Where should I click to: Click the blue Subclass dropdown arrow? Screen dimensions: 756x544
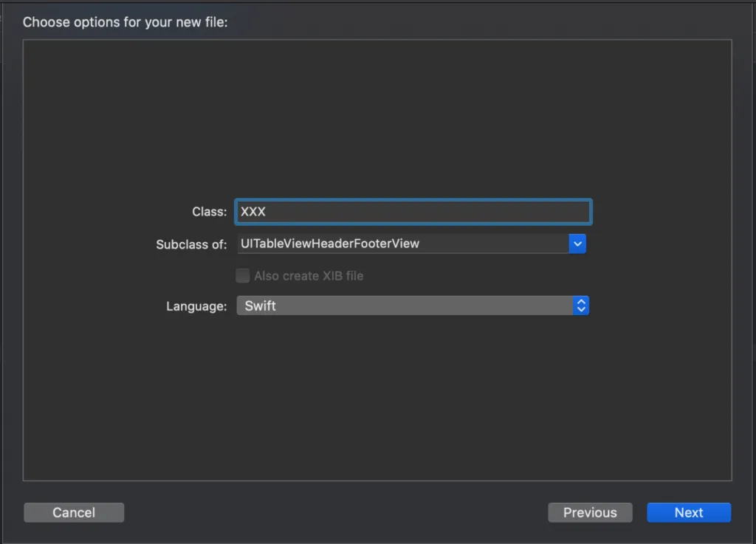pyautogui.click(x=577, y=244)
